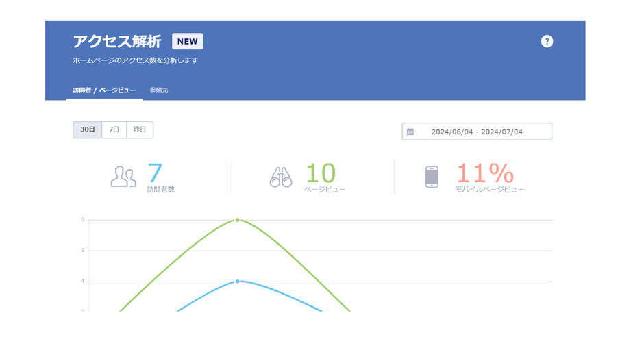
Task: Click the アクセス解析 page title
Action: (x=117, y=42)
